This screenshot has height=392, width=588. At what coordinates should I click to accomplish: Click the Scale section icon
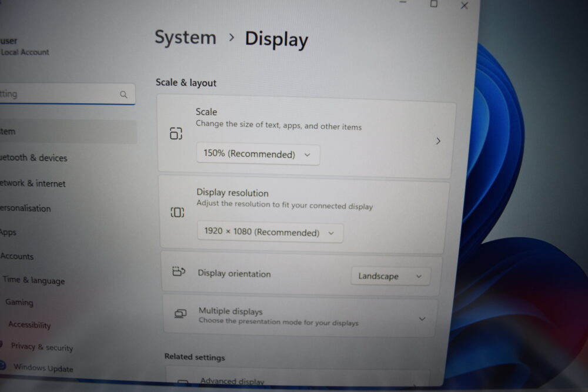click(176, 133)
